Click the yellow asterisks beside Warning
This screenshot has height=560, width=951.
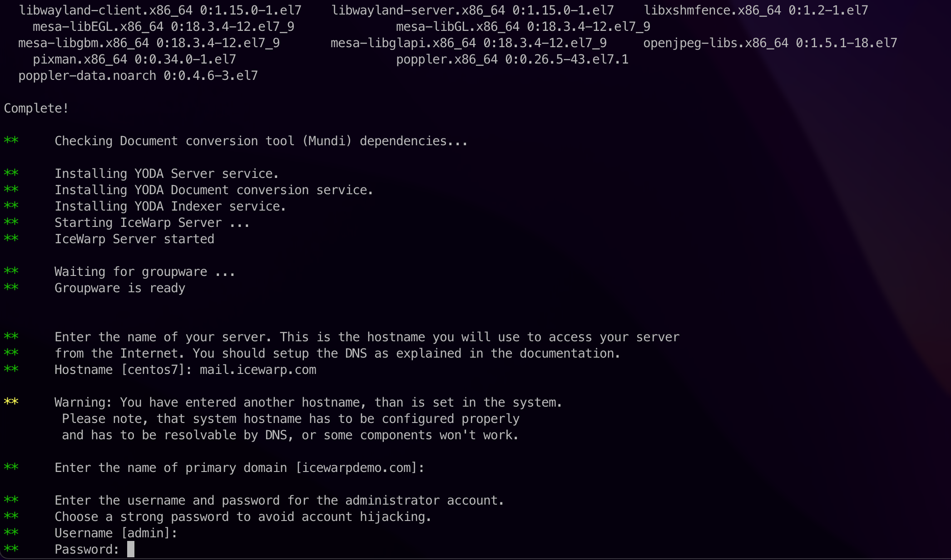click(11, 402)
